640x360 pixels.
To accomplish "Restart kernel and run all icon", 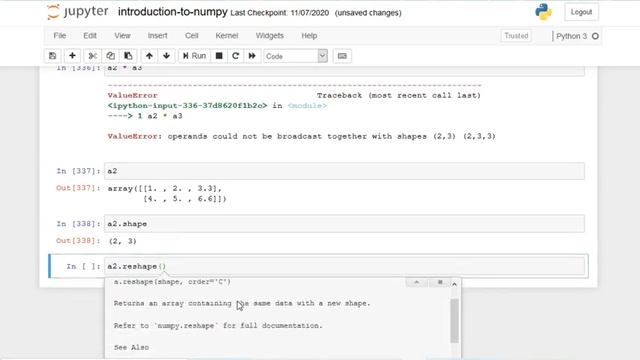I will (x=252, y=56).
